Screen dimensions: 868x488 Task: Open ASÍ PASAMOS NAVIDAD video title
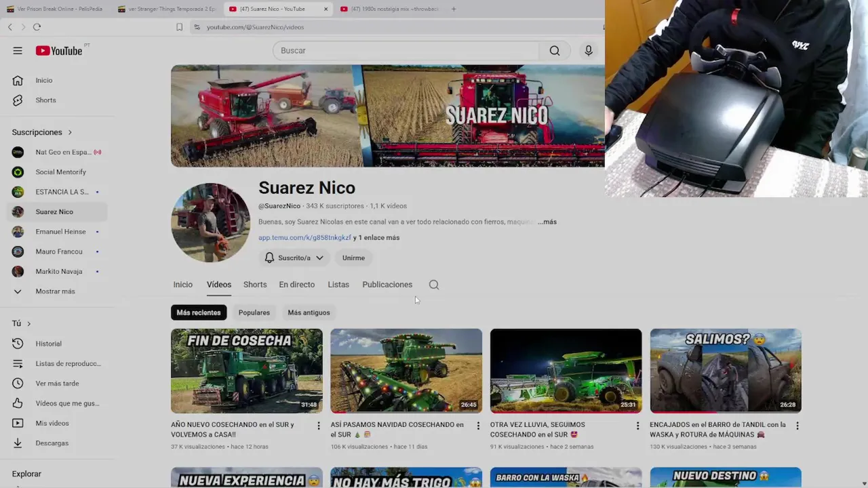pyautogui.click(x=397, y=430)
